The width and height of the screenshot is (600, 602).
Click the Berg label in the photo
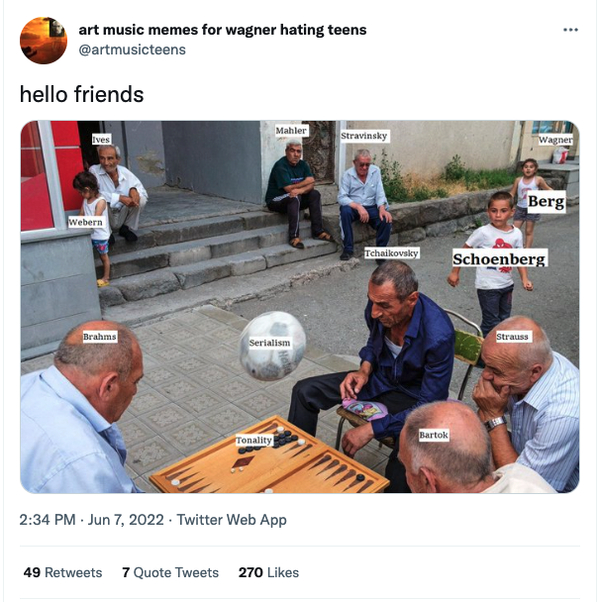546,201
